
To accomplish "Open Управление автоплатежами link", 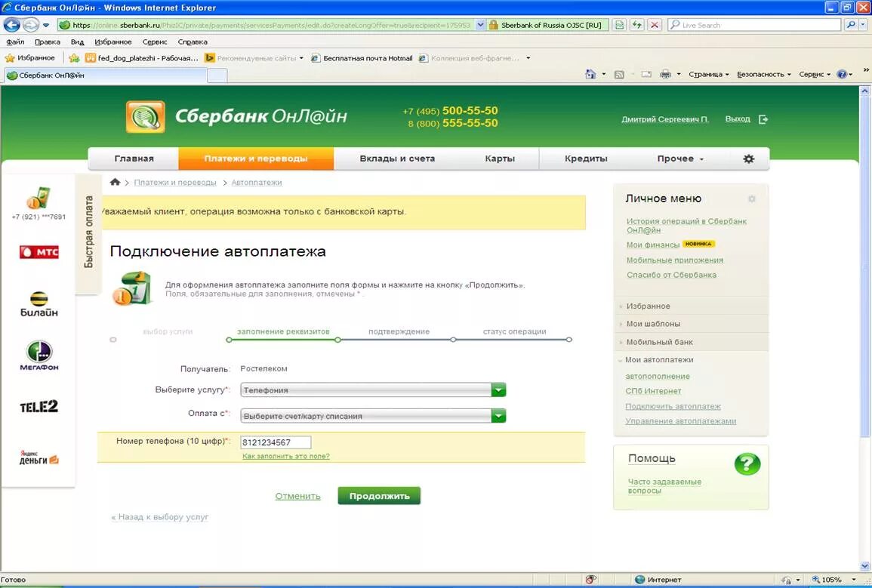I will 681,420.
